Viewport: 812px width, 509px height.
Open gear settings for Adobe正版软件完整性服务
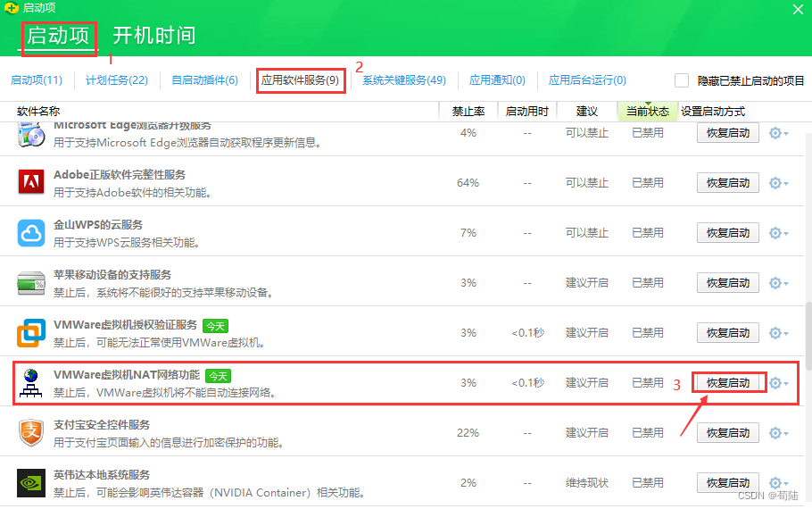[x=778, y=183]
